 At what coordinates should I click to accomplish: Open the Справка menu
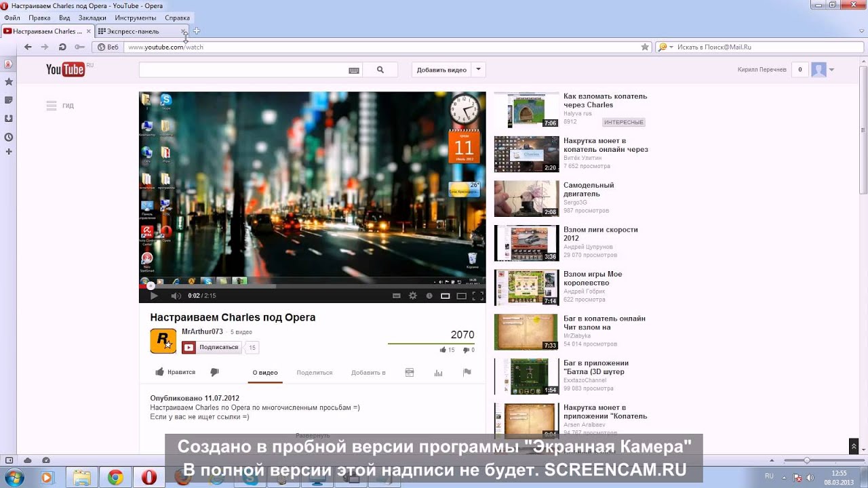178,18
